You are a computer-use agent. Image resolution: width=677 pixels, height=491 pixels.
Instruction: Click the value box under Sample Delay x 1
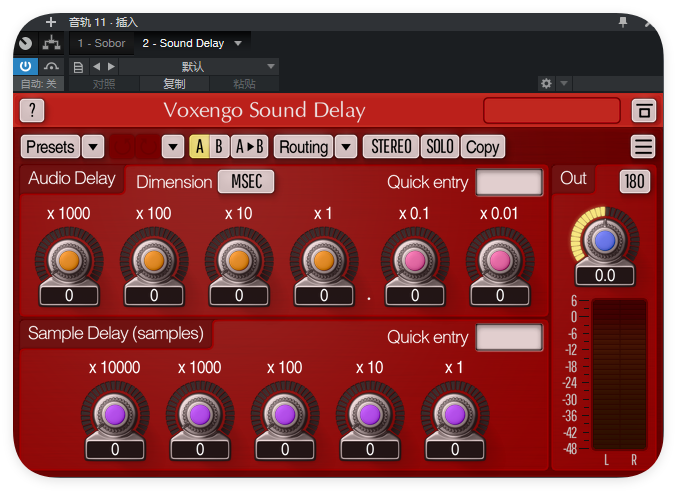(455, 450)
